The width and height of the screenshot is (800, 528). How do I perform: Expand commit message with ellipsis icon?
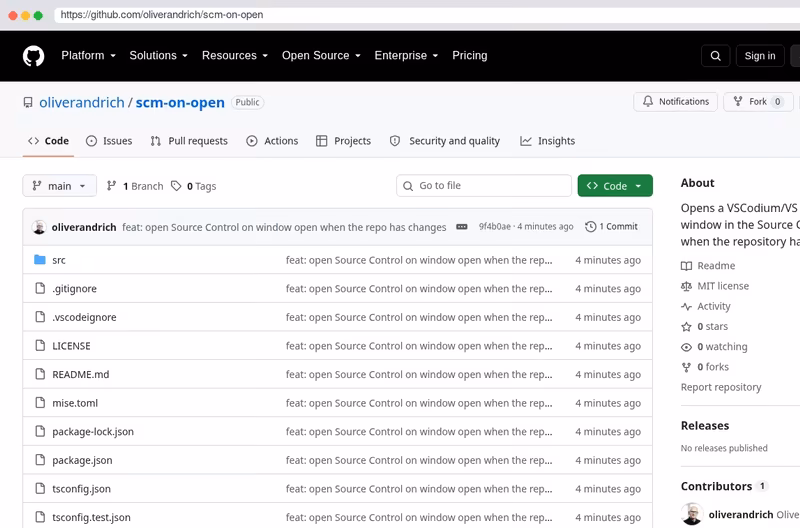tap(462, 227)
